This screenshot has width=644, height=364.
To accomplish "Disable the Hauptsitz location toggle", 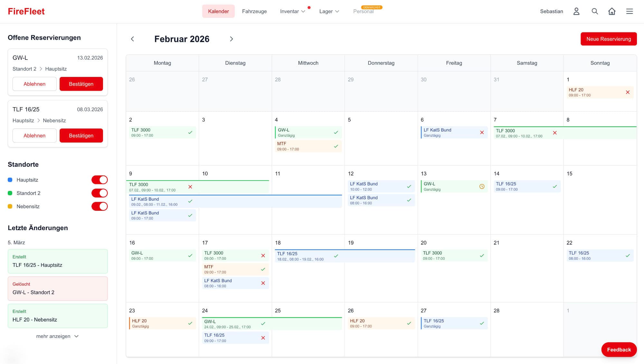I will 99,180.
